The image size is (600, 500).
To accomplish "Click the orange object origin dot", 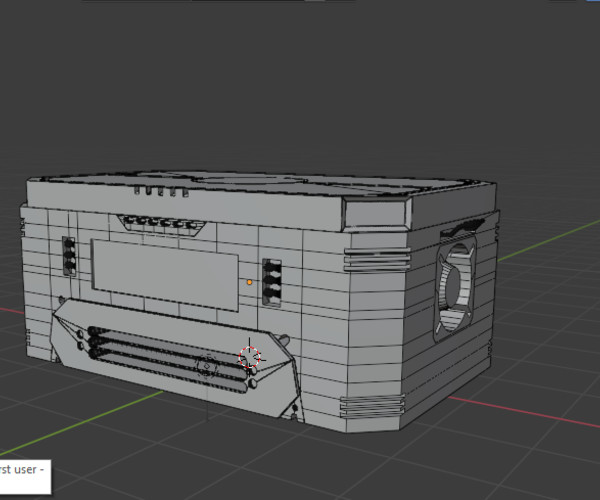I will 249,282.
